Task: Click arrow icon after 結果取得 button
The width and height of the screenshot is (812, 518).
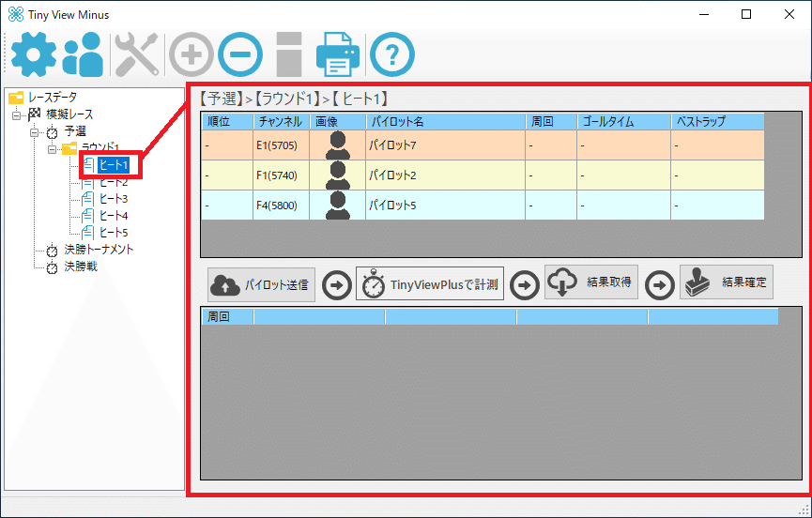Action: click(659, 285)
